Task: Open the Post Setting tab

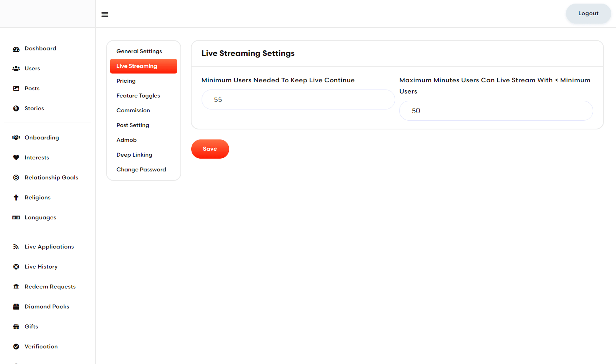Action: pos(144,125)
